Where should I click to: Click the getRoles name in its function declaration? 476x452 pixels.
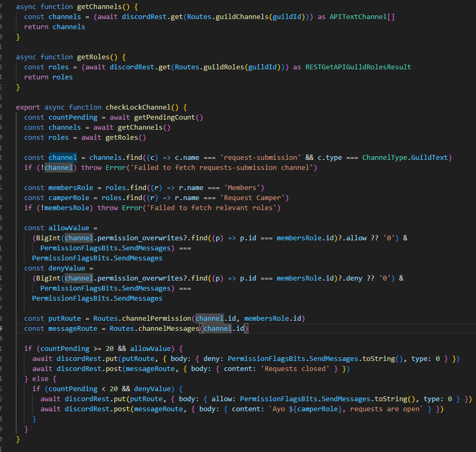[x=93, y=57]
